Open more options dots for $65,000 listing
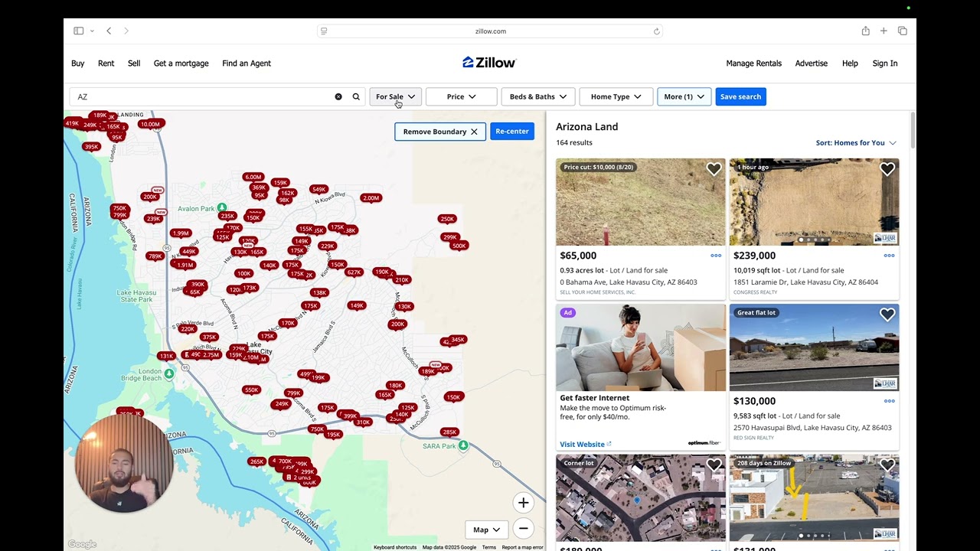 point(716,256)
